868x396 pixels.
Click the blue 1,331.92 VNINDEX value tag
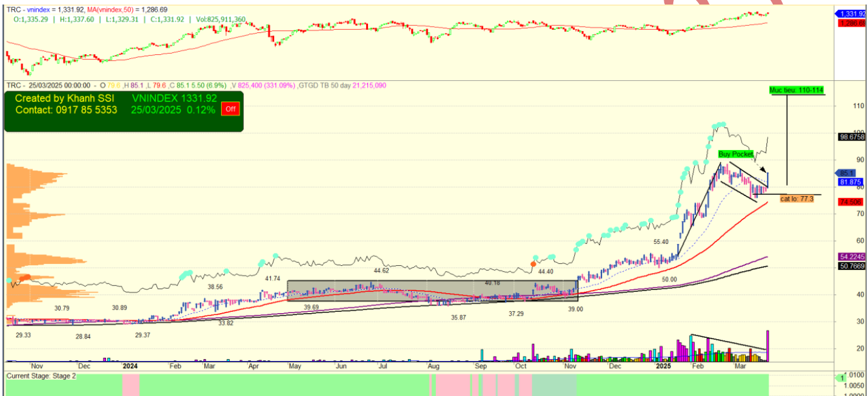click(851, 14)
